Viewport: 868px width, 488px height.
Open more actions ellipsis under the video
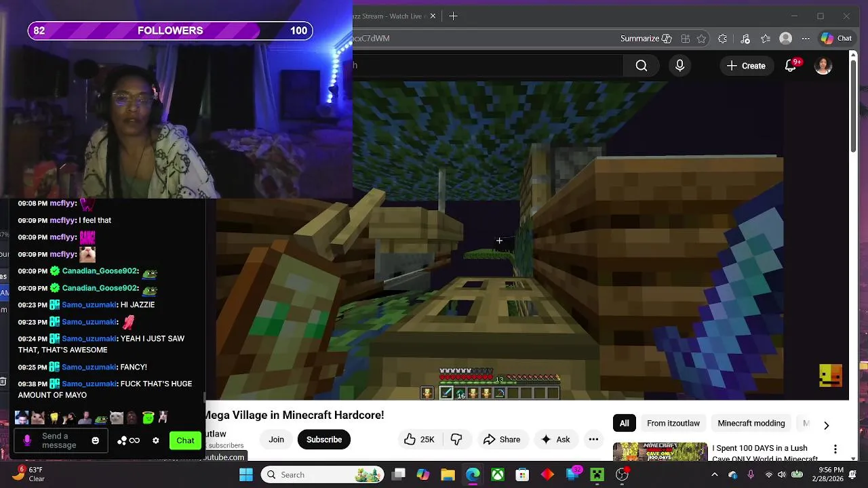[x=593, y=439]
